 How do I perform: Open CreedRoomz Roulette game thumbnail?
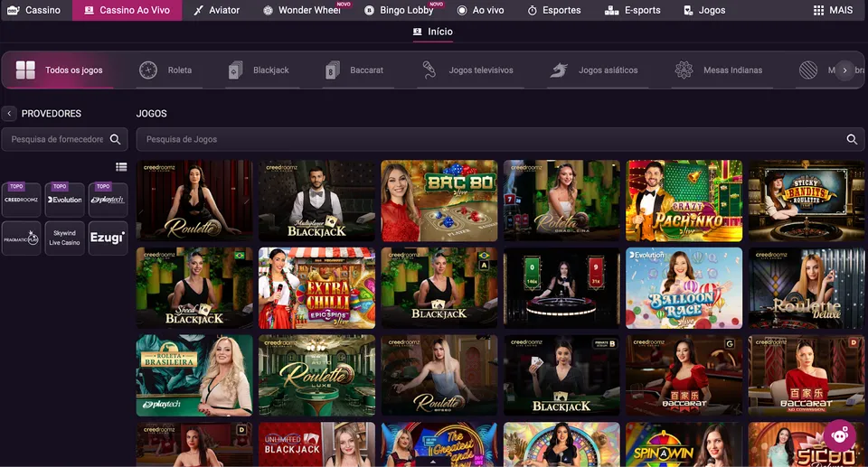(194, 201)
